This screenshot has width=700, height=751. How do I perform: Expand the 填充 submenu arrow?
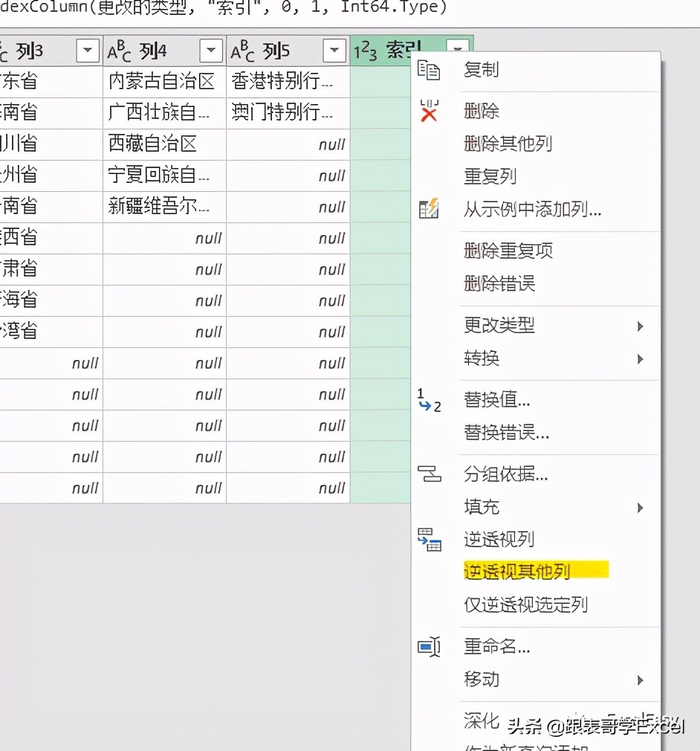pos(640,507)
